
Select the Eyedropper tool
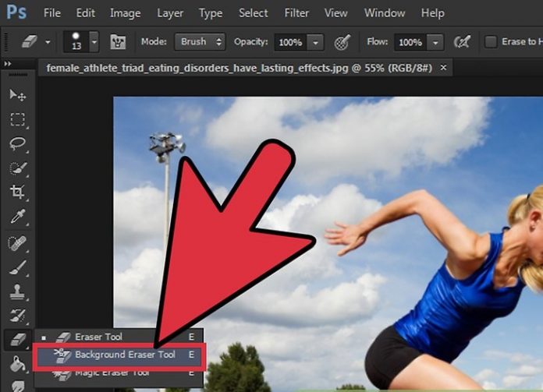tap(17, 217)
